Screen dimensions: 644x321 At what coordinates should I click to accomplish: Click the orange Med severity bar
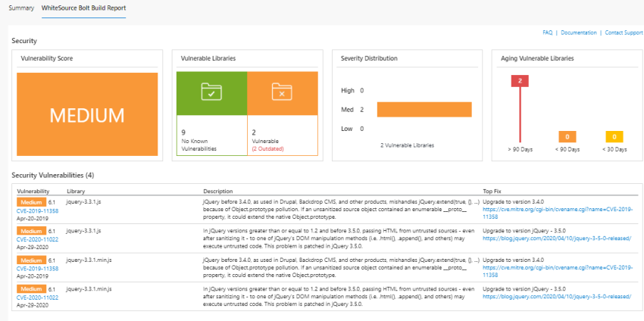pyautogui.click(x=424, y=110)
